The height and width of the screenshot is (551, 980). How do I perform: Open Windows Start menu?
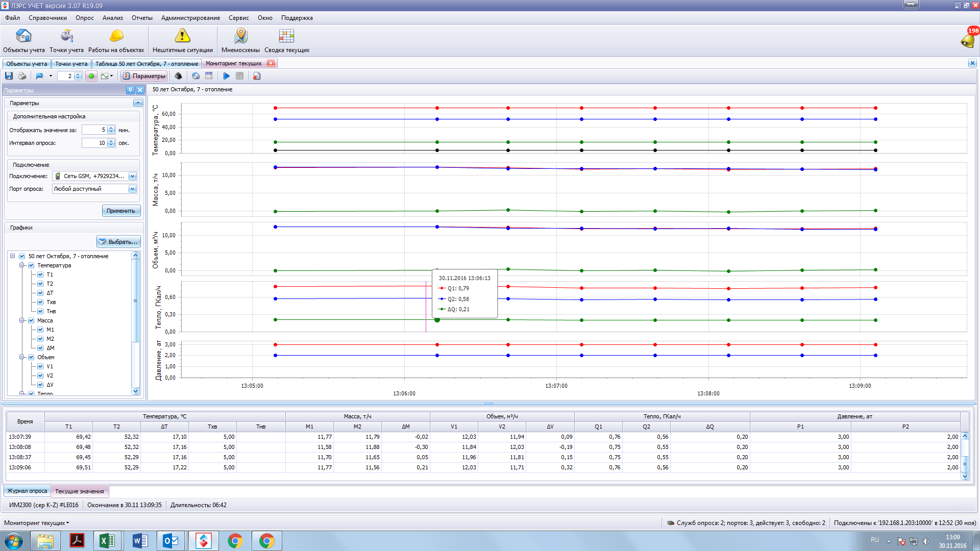[x=14, y=541]
